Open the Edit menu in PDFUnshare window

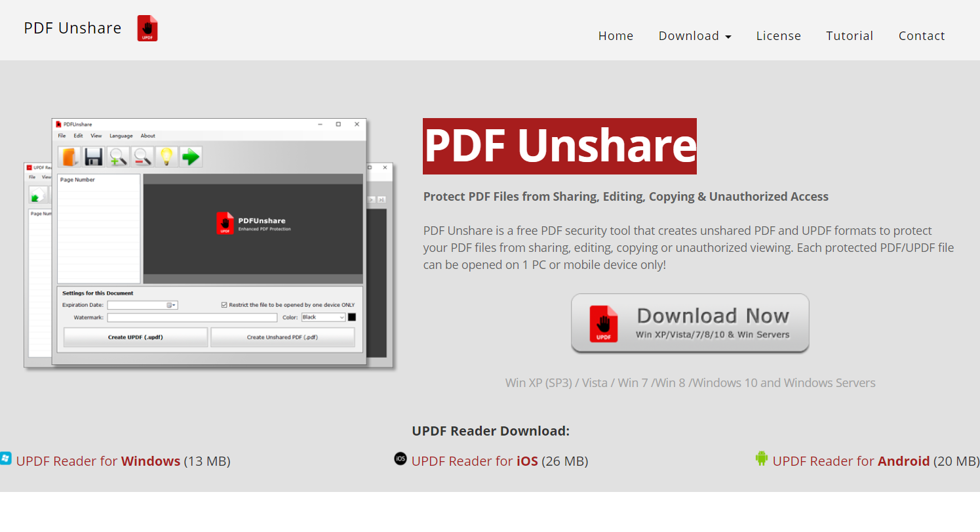point(78,136)
